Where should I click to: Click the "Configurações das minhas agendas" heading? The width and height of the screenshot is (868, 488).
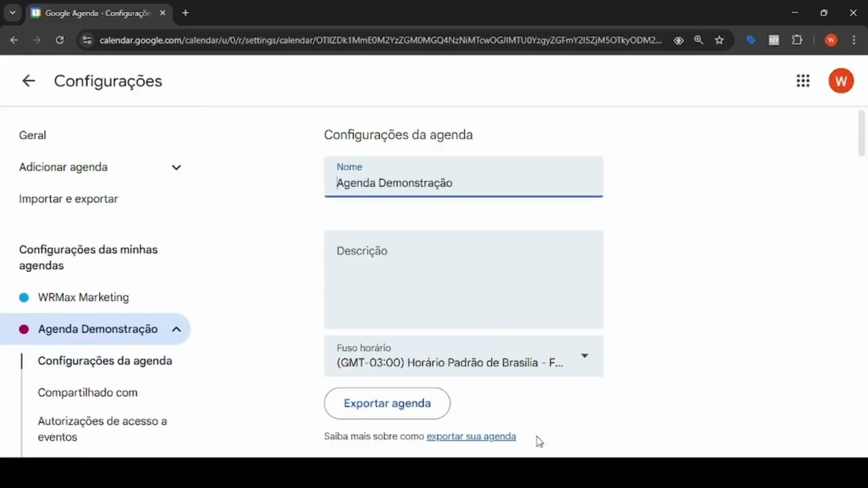click(88, 258)
